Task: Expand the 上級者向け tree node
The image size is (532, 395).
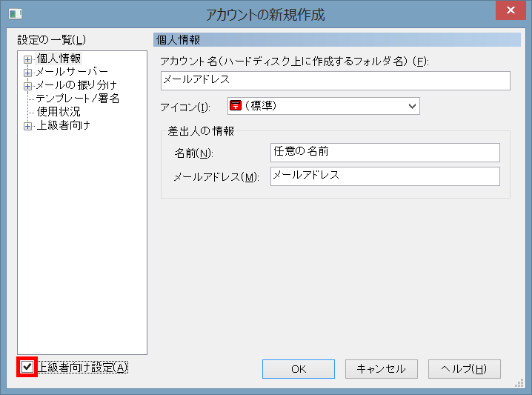Action: (28, 126)
